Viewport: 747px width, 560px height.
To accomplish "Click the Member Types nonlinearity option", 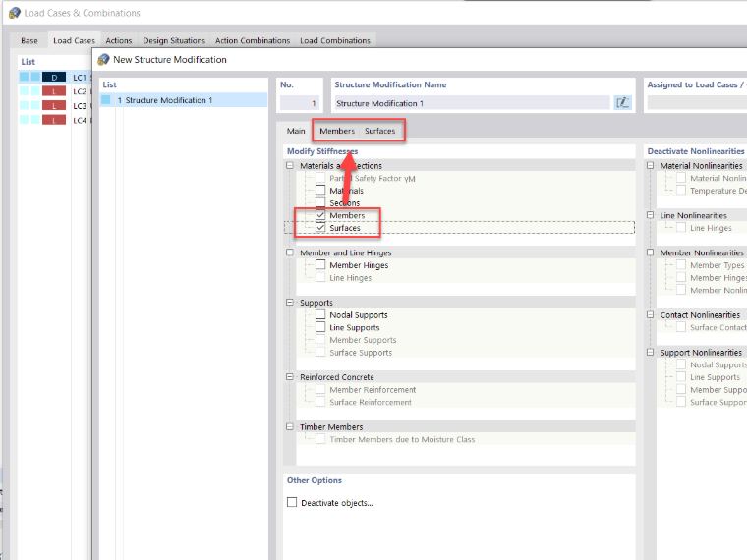I will click(x=717, y=265).
